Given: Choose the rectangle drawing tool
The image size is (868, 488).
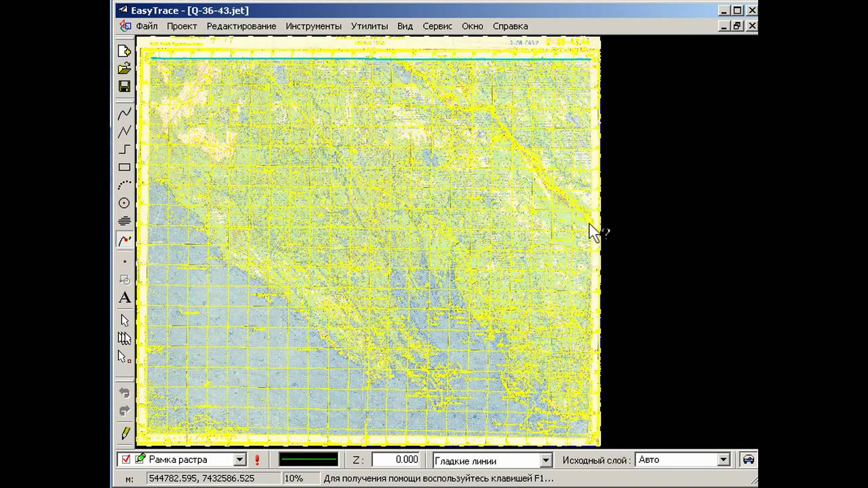Looking at the screenshot, I should pos(124,167).
